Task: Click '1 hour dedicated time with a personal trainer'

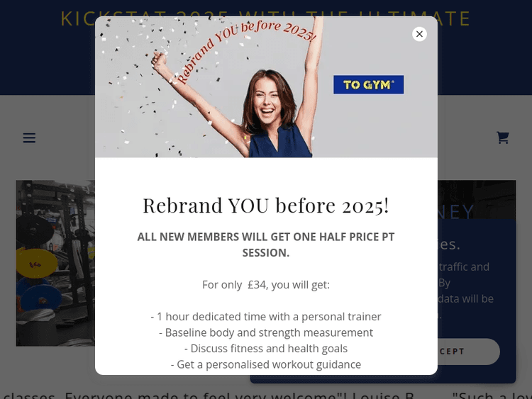Action: pos(266,317)
